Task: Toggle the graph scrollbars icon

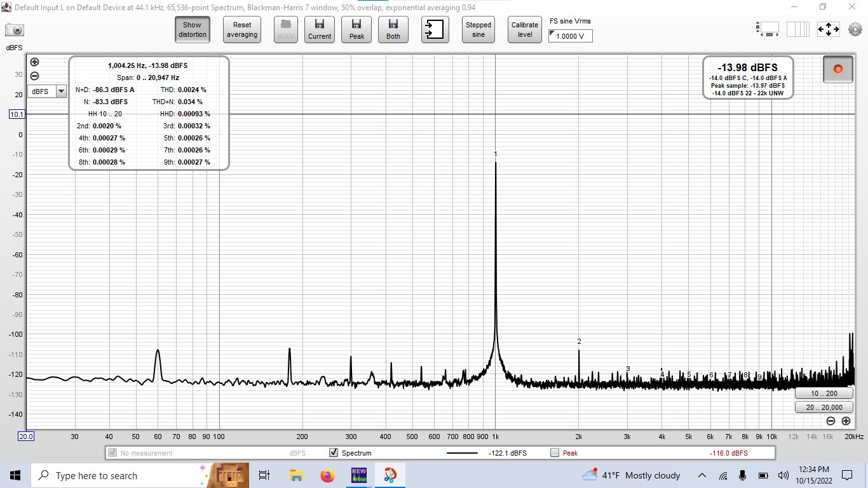Action: point(768,29)
